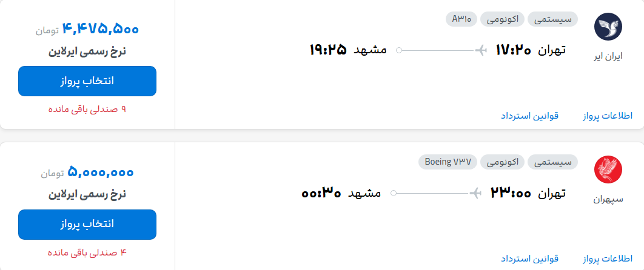Screen dimensions: 644x270
Task: Click the سیستمی tag on Iran Air flight
Action: coord(552,19)
